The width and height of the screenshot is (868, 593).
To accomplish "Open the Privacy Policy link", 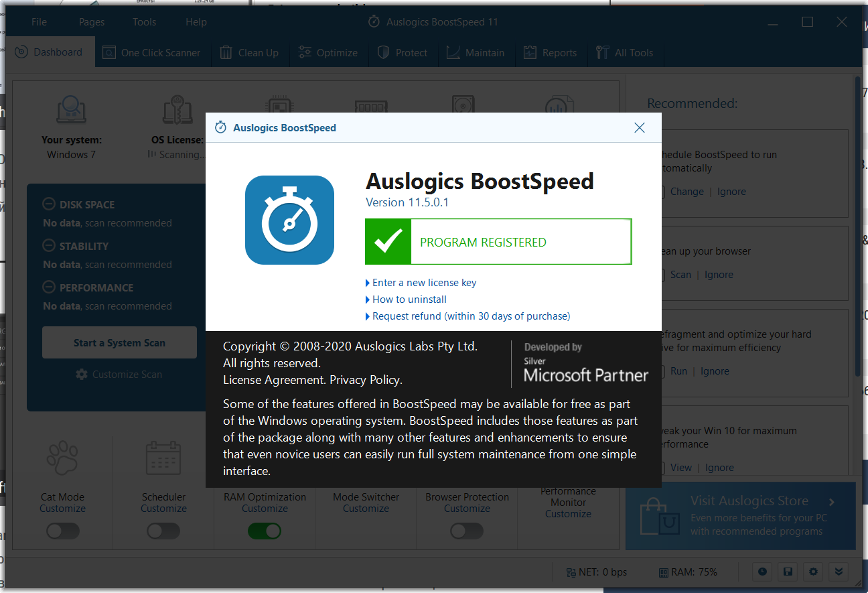I will pyautogui.click(x=364, y=380).
